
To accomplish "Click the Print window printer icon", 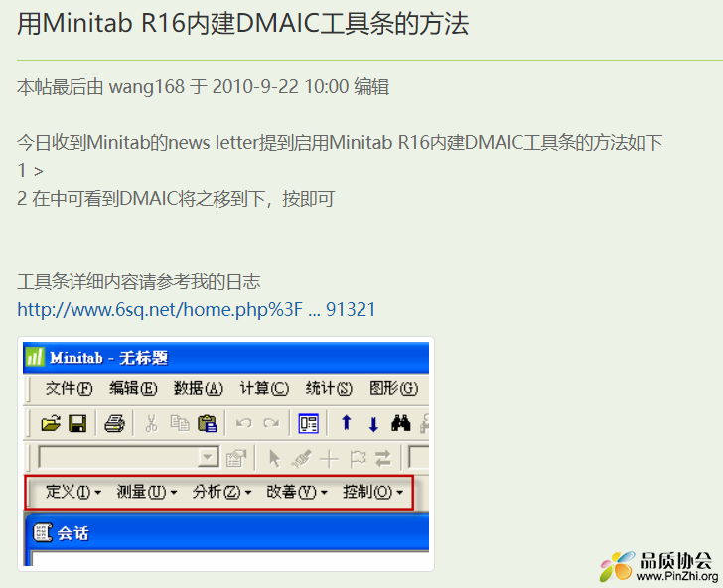I will tap(114, 423).
